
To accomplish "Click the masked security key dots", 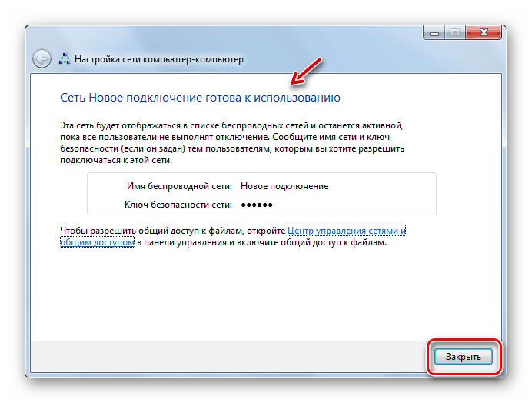I will point(257,205).
